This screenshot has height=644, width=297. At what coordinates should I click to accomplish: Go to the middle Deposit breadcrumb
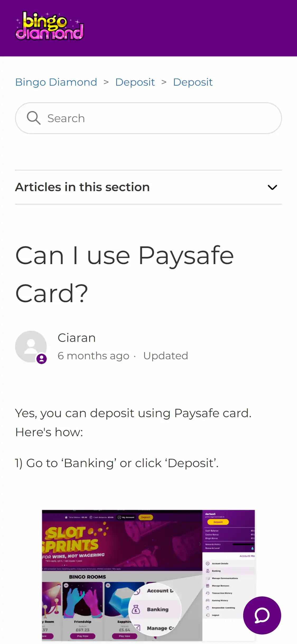click(x=135, y=82)
